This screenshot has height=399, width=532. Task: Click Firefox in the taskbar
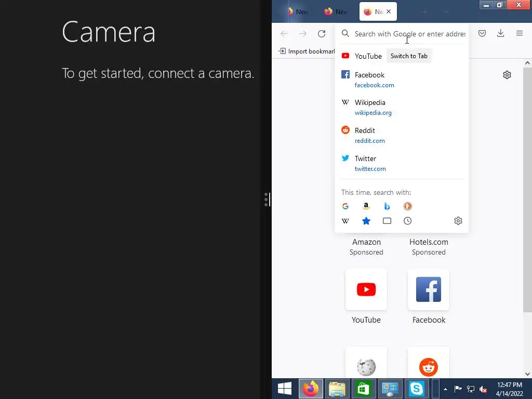pos(311,389)
